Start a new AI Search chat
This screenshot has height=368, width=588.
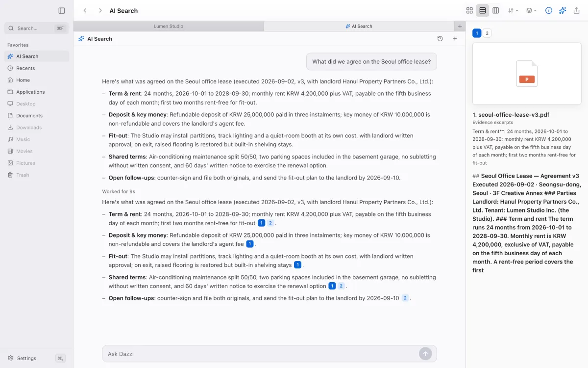pos(455,39)
